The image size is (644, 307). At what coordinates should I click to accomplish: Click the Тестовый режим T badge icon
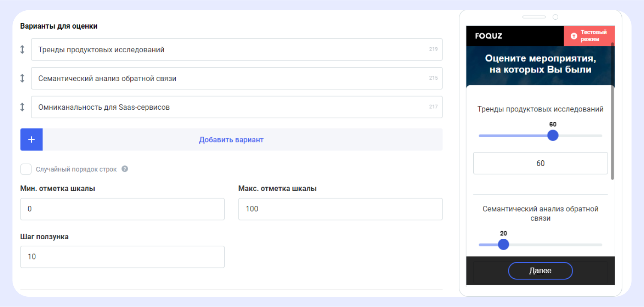574,36
